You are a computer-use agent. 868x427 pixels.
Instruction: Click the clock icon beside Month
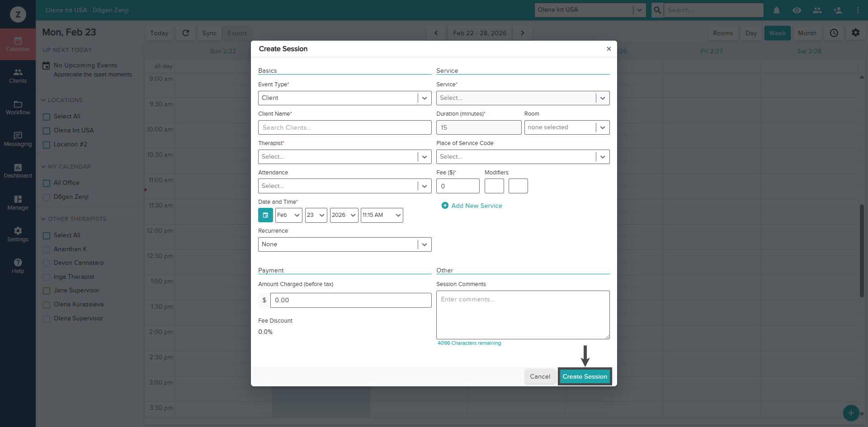834,33
